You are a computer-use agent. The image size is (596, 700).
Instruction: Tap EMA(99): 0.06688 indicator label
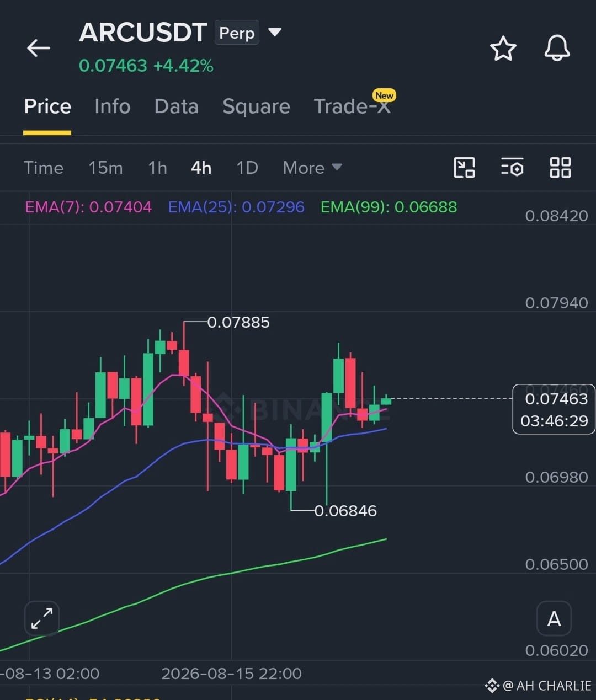point(389,207)
